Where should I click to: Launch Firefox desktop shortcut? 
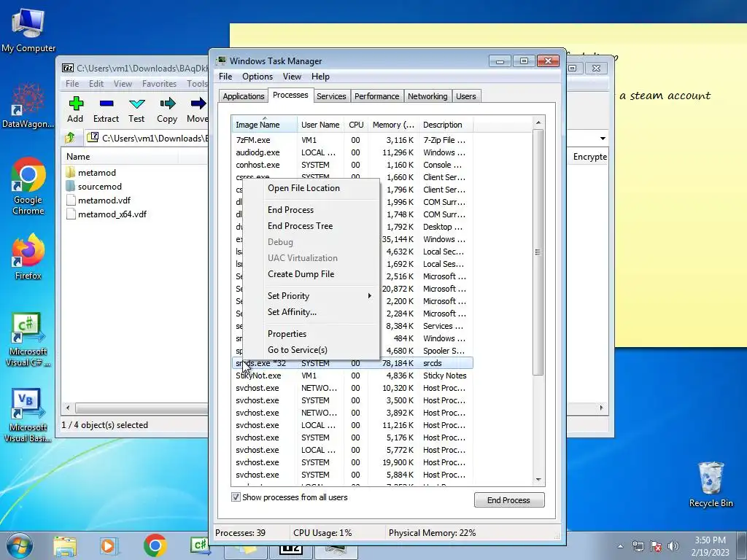(28, 257)
